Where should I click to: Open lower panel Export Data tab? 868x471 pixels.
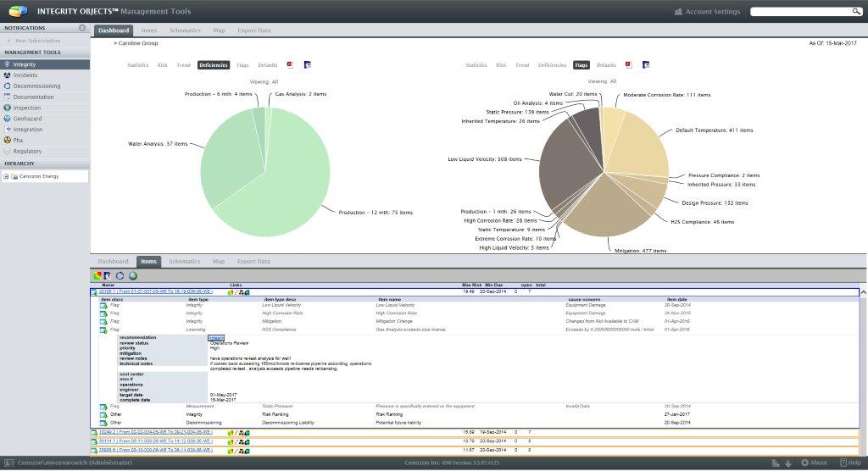[x=253, y=261]
